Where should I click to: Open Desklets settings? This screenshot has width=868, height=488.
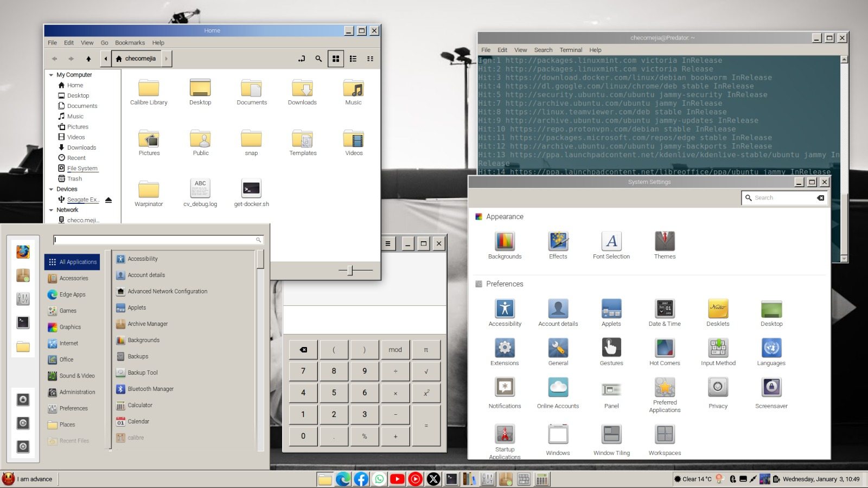pyautogui.click(x=718, y=313)
